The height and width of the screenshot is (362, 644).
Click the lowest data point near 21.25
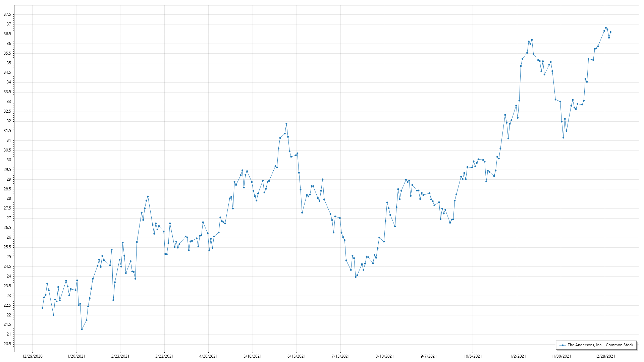pos(82,329)
